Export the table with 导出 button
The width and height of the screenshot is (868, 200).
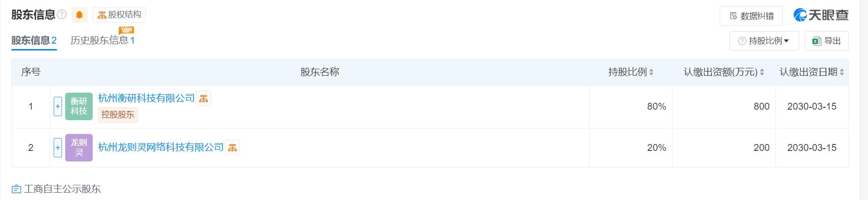coord(826,41)
